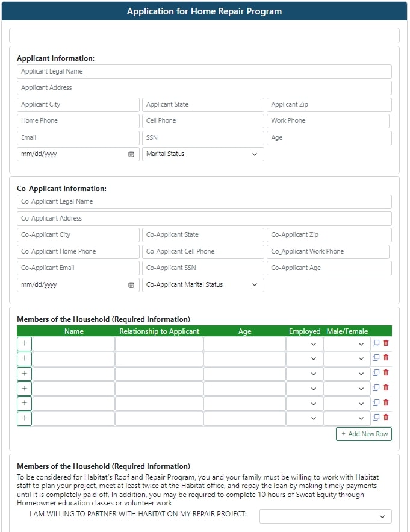The height and width of the screenshot is (532, 410).
Task: Focus the Applicant SSN input field
Action: point(203,138)
